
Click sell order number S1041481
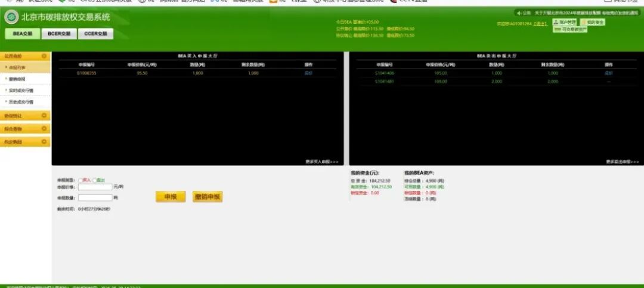(385, 81)
